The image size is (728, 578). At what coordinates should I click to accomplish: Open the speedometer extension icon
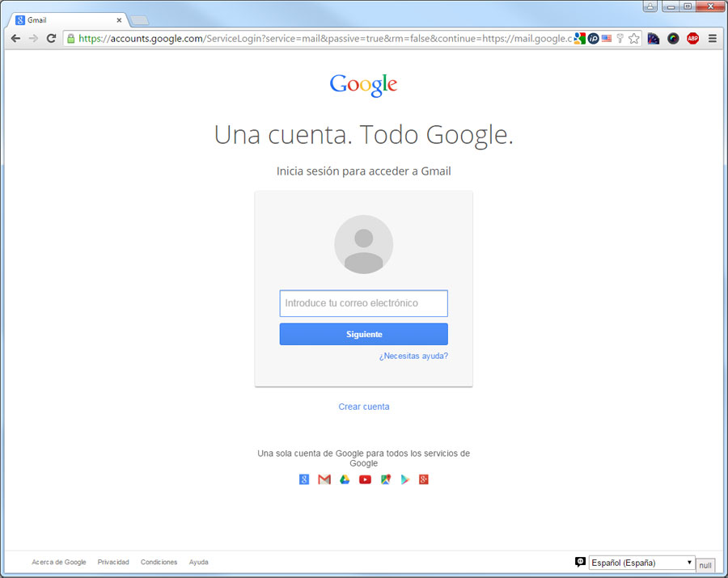[654, 39]
